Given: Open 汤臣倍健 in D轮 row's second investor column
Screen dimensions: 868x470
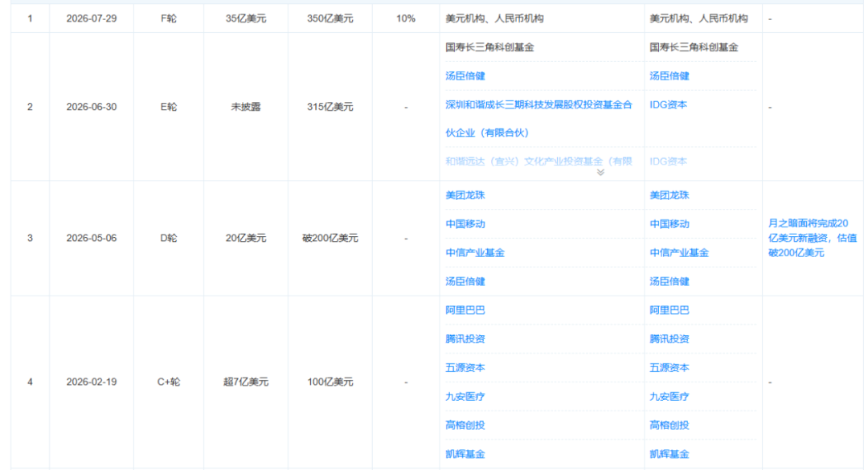Looking at the screenshot, I should coord(669,281).
